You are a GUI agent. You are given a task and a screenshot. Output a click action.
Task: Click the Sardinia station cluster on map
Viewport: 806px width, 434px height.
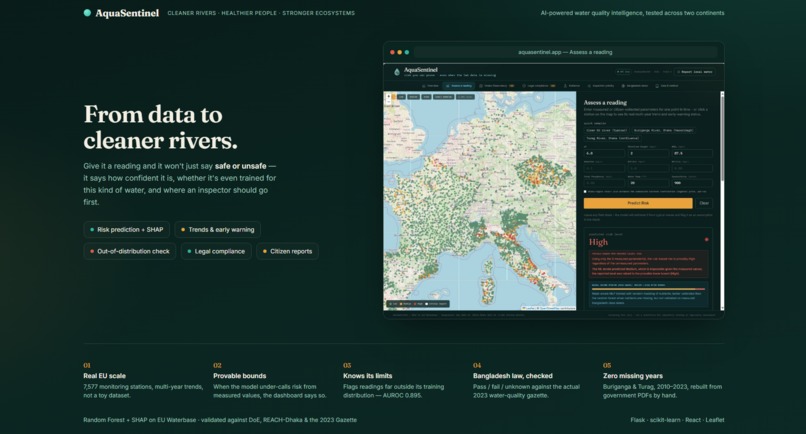tap(487, 289)
